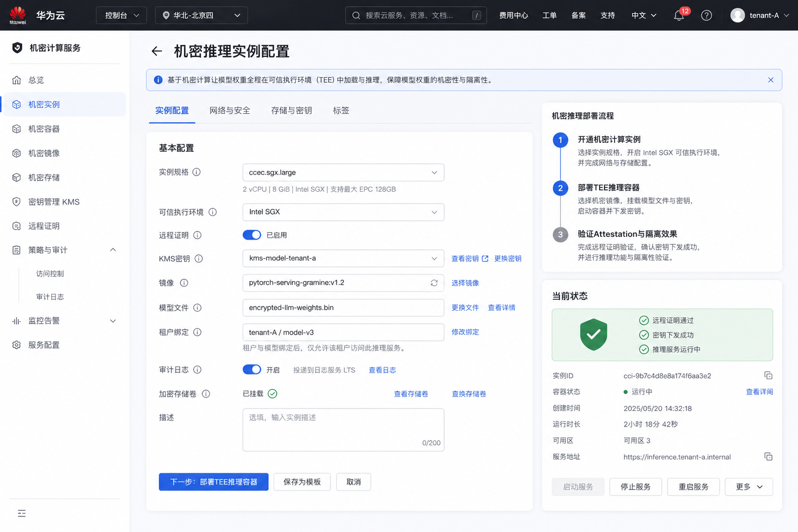Show the info tooltip next to 加密存储卷
Image resolution: width=798 pixels, height=532 pixels.
[x=206, y=394]
